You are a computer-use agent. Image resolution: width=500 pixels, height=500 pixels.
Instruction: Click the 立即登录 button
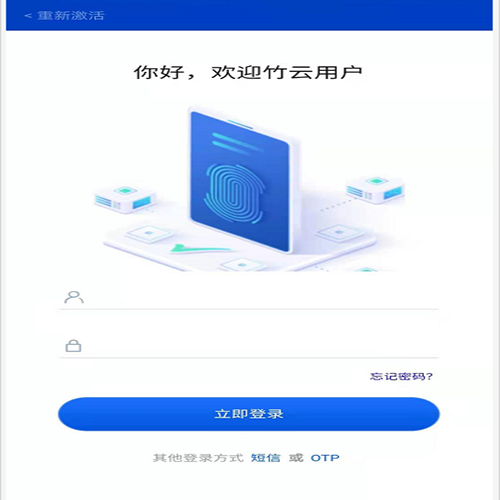[249, 414]
